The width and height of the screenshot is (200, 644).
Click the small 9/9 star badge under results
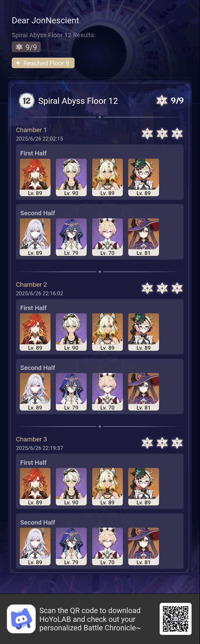26,47
